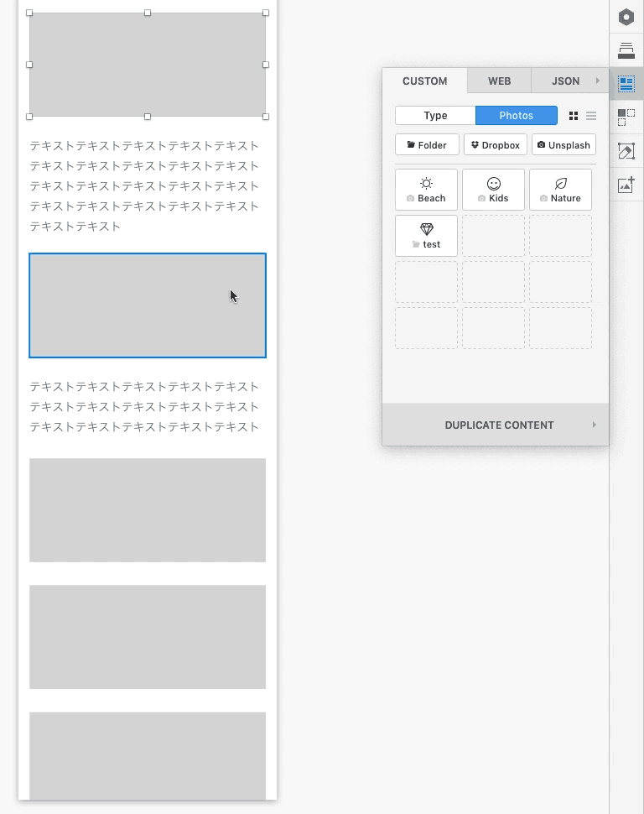This screenshot has height=814, width=644.
Task: Open the Duplicate tool icon in the sidebar
Action: coord(626,117)
